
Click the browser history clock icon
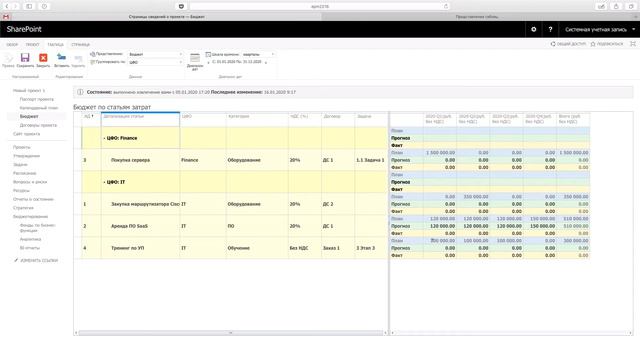(44, 6)
